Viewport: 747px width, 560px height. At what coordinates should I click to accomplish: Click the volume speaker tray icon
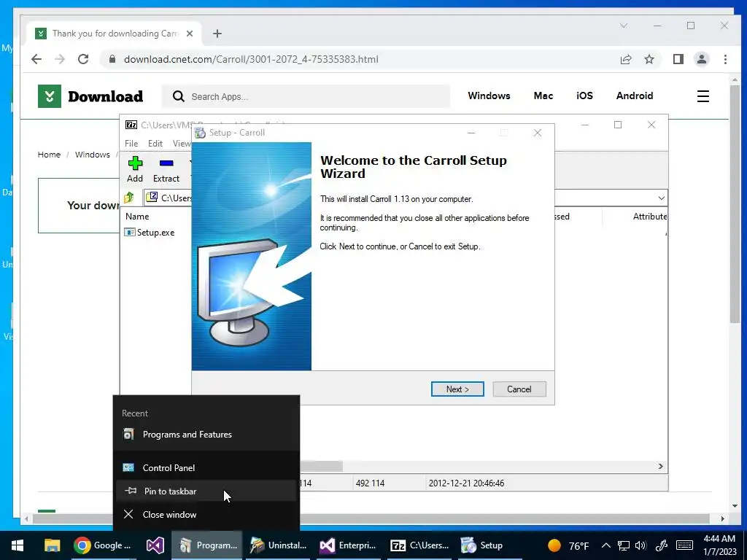tap(640, 545)
